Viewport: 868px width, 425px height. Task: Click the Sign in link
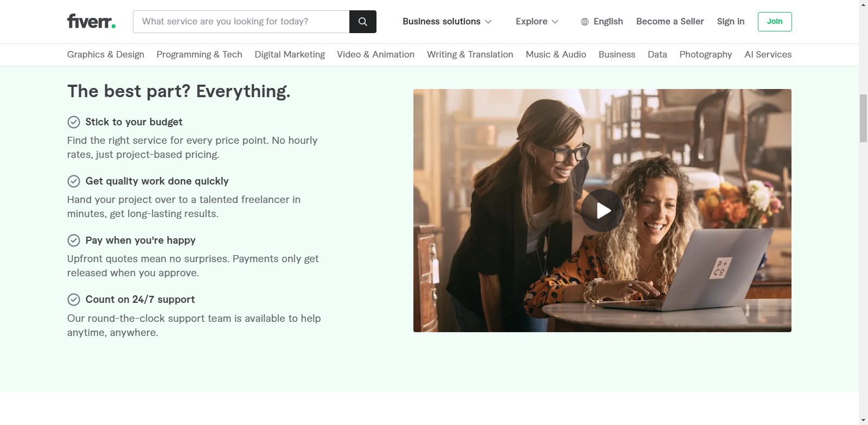(x=730, y=22)
